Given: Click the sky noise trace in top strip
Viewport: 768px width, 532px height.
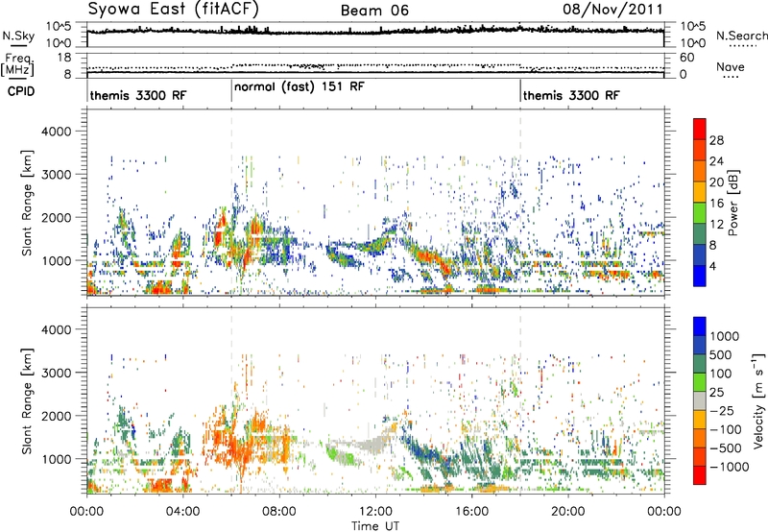Looking at the screenshot, I should click(375, 31).
